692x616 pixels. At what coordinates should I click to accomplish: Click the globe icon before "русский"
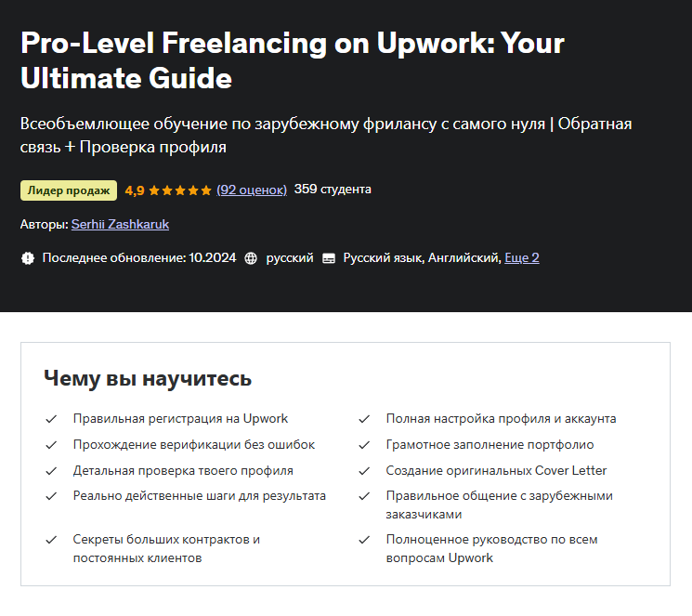point(251,258)
